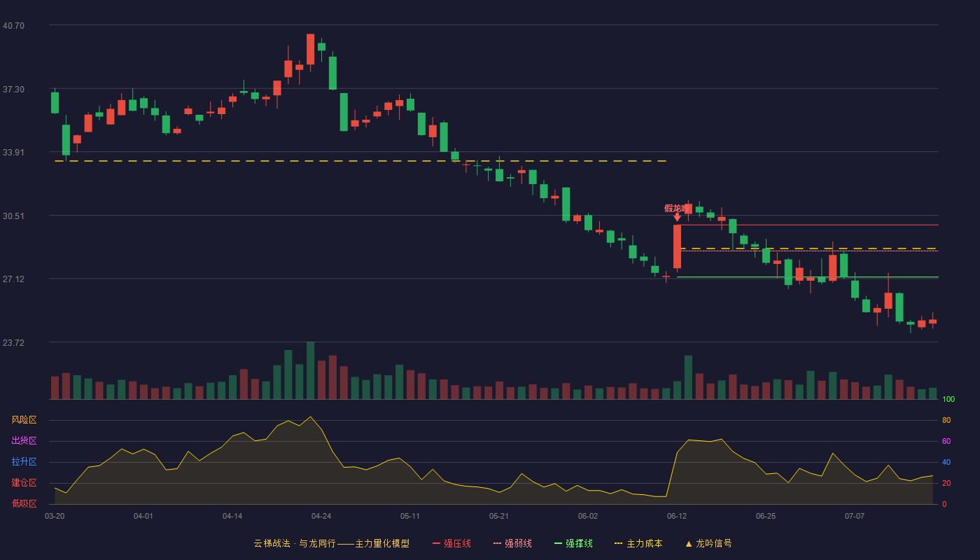Select the tallest volume bar near 04-24
The image size is (980, 560).
click(310, 370)
